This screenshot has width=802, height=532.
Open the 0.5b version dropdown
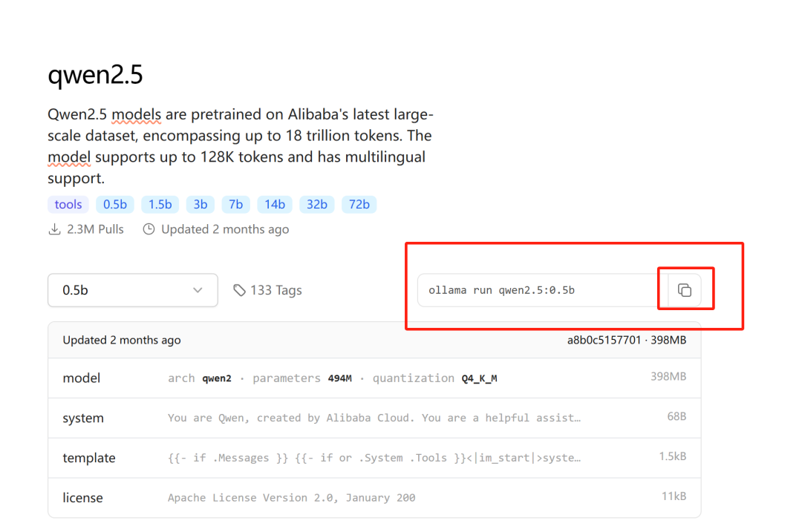pyautogui.click(x=132, y=290)
